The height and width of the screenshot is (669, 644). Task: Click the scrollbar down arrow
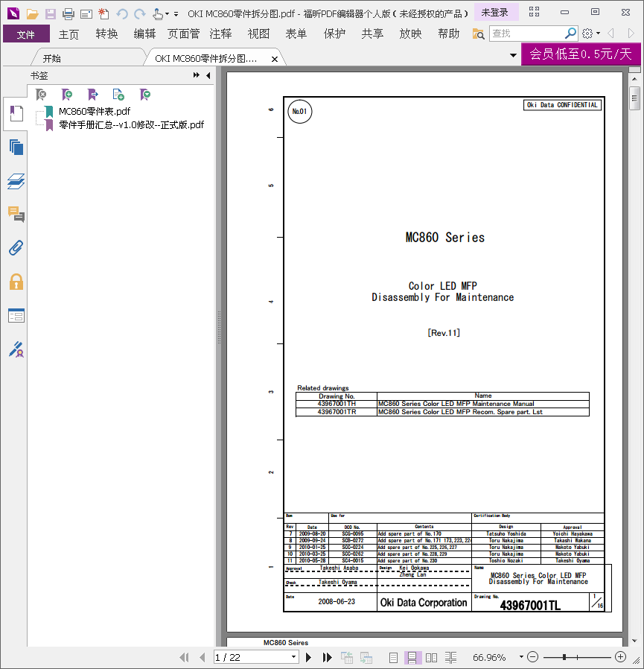coord(634,641)
